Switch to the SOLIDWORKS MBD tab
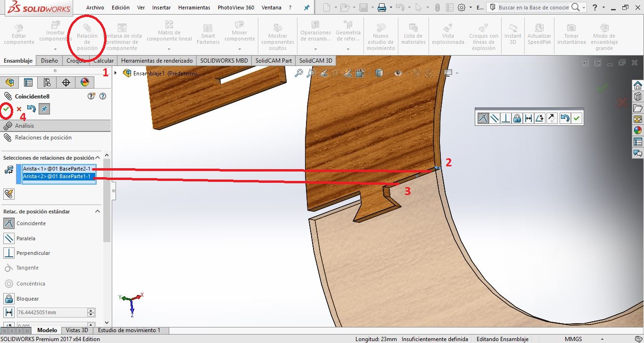Screen dimensions: 644x343 (224, 61)
